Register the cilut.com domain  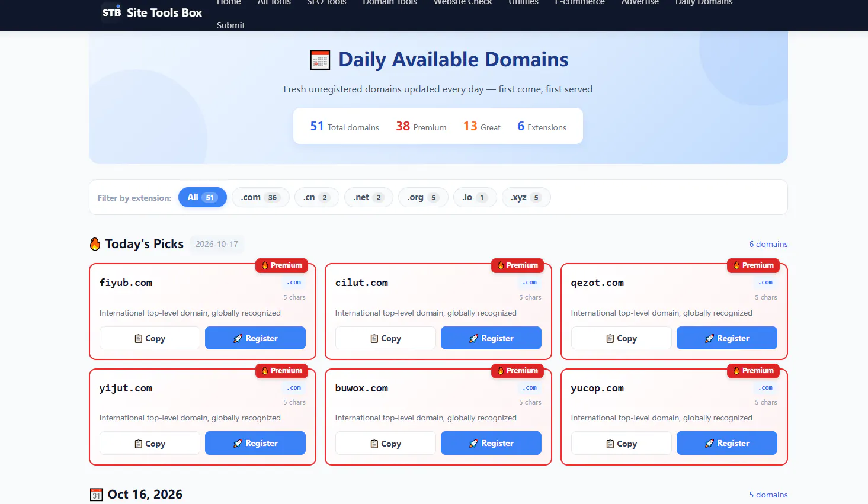(x=491, y=338)
